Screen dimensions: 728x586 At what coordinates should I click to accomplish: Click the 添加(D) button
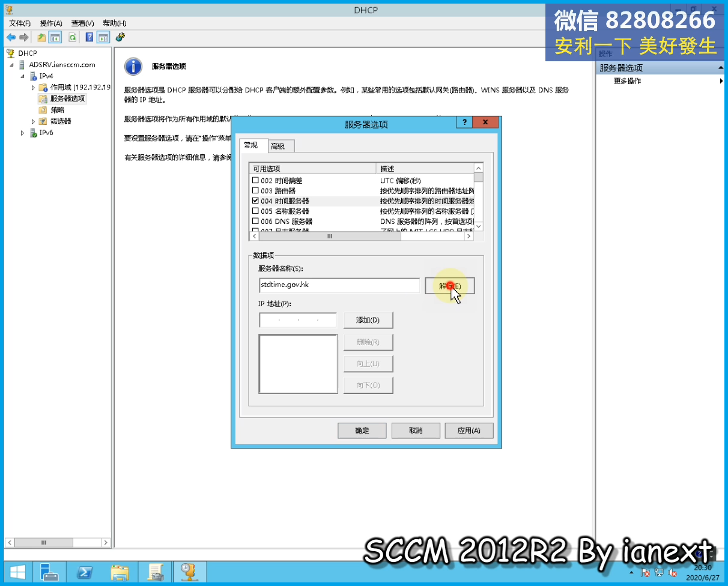pyautogui.click(x=368, y=320)
